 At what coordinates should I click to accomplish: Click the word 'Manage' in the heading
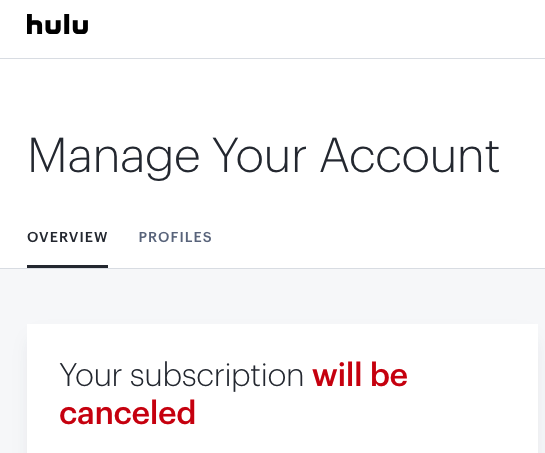coord(114,158)
